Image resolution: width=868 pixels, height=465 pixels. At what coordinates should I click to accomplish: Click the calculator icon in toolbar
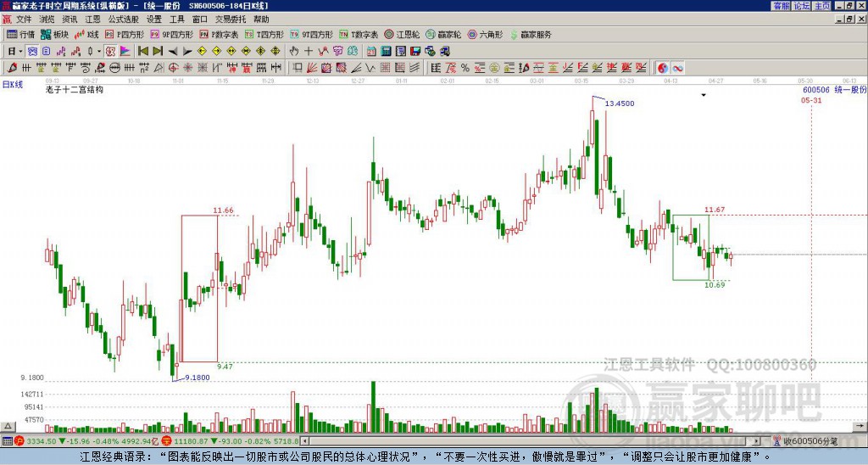tap(385, 51)
